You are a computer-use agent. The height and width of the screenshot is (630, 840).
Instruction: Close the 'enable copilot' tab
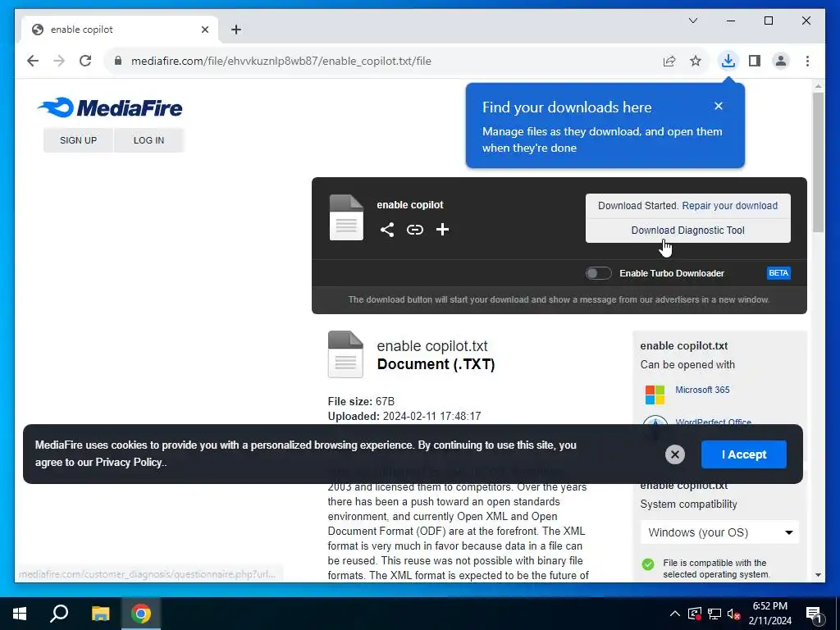coord(204,30)
